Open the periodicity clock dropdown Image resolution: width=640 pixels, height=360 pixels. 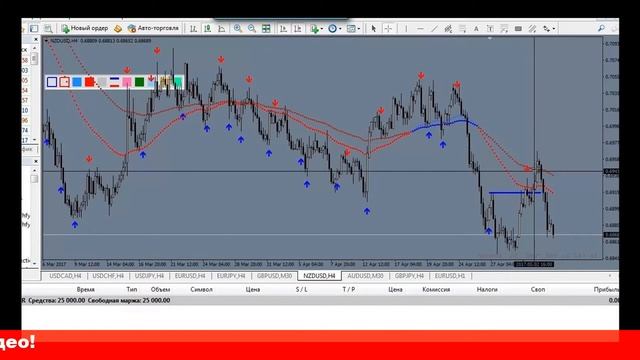click(x=335, y=29)
